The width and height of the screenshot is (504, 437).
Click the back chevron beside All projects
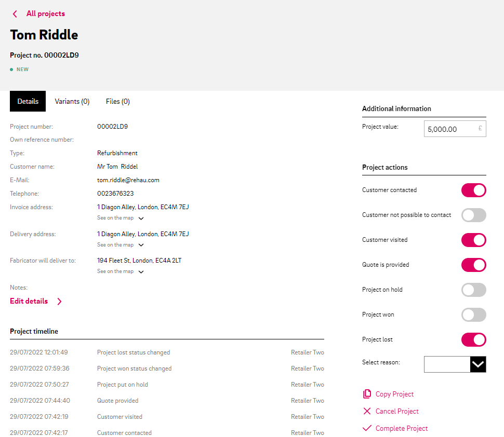pos(15,14)
